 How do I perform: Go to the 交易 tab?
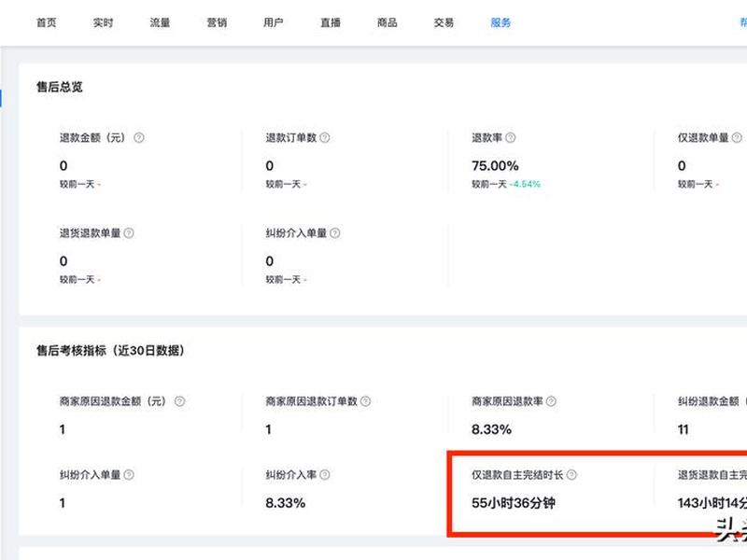coord(444,22)
